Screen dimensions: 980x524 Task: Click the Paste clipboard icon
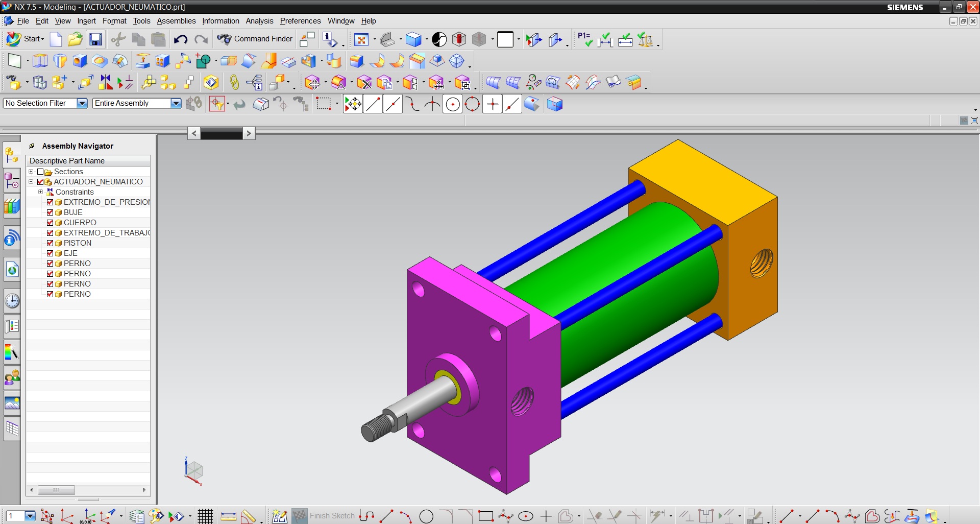click(x=159, y=39)
